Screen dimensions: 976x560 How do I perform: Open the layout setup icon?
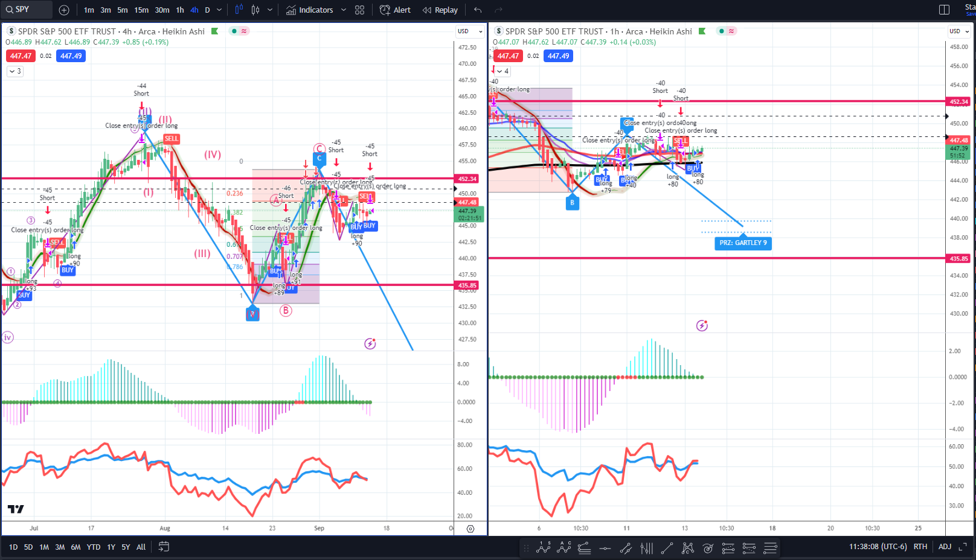point(945,10)
